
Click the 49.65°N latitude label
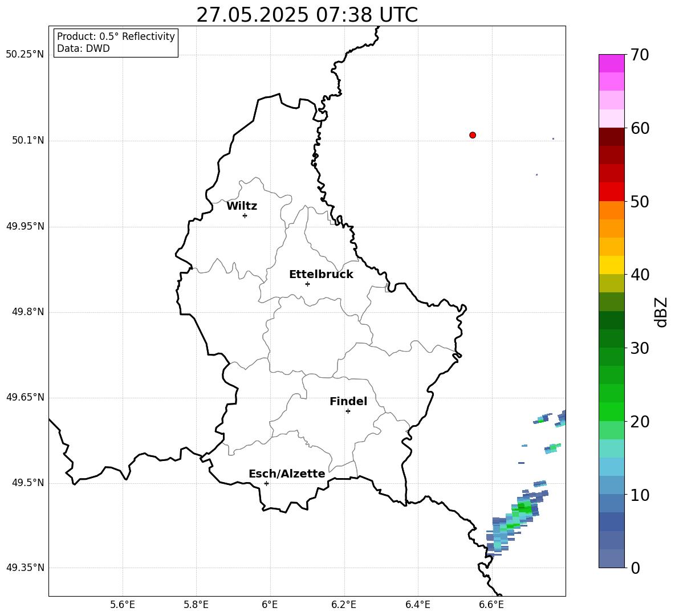tap(25, 397)
